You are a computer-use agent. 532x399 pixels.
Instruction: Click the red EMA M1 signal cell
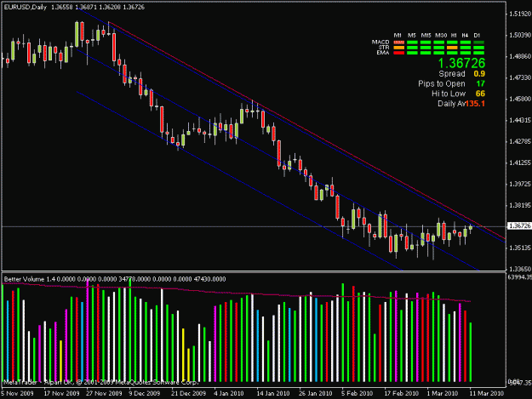(399, 53)
